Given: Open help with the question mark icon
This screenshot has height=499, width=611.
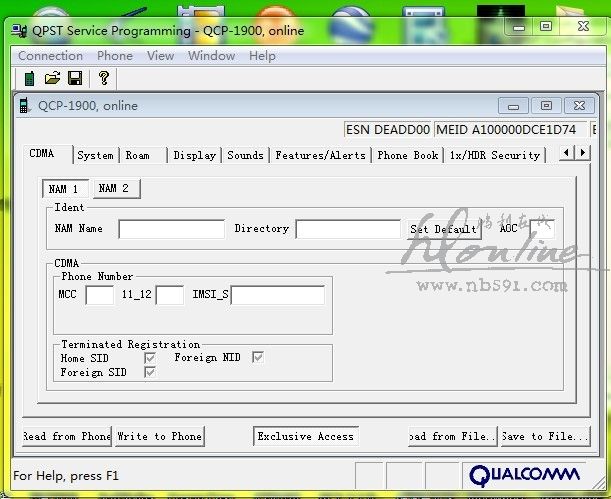Looking at the screenshot, I should coord(104,78).
